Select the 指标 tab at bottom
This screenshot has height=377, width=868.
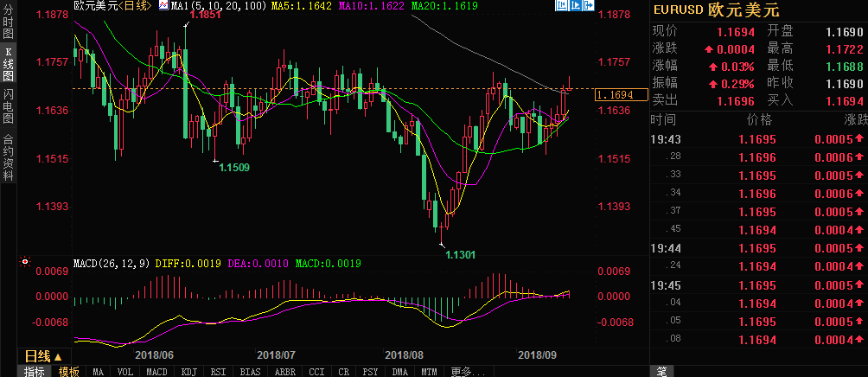coord(35,372)
